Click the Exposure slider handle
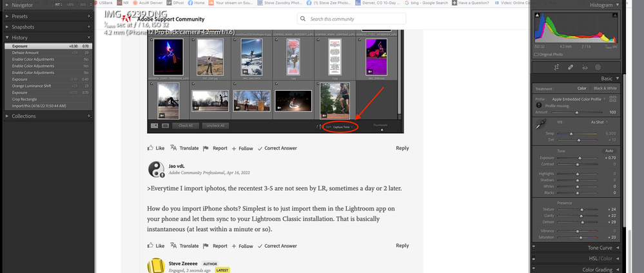 [580, 158]
